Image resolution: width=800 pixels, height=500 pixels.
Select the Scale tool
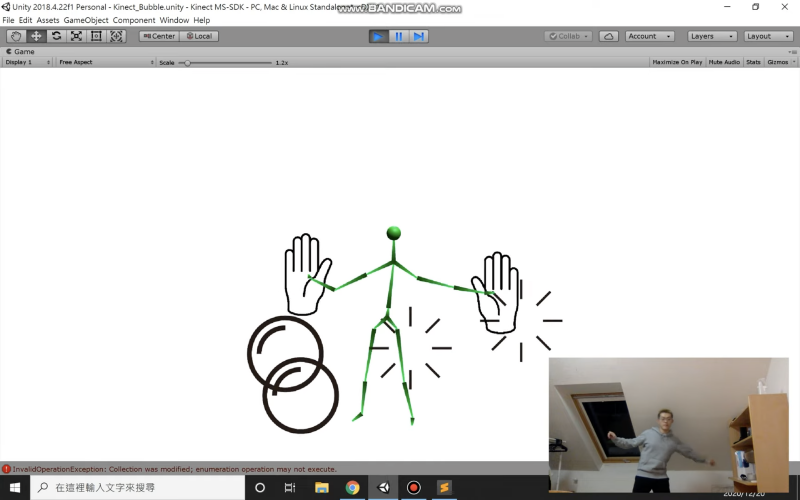76,36
